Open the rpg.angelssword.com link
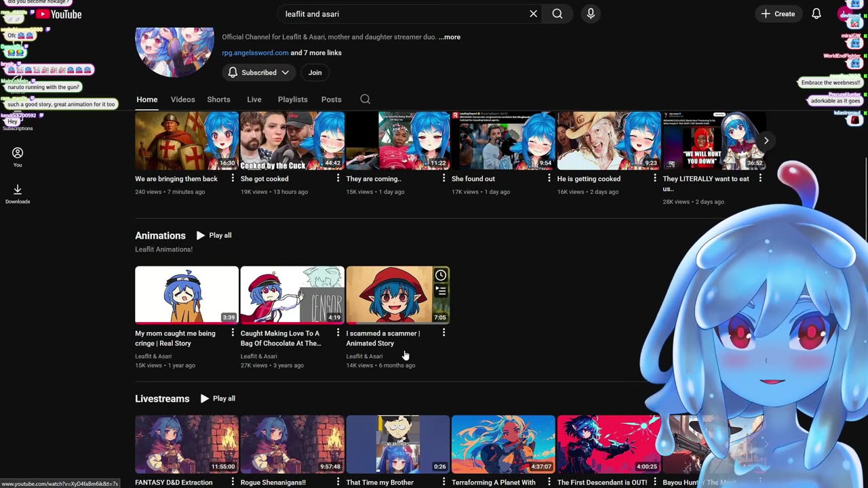Image resolution: width=868 pixels, height=488 pixels. pyautogui.click(x=255, y=53)
